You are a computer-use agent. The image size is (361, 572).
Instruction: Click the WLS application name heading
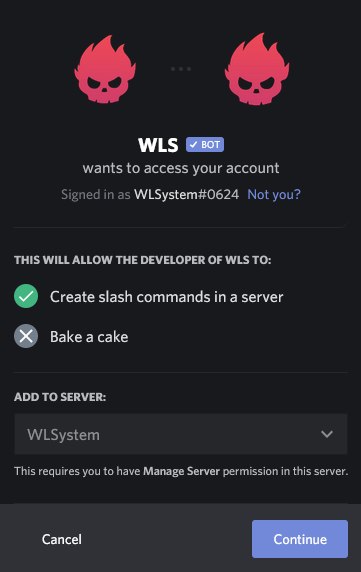tap(158, 145)
